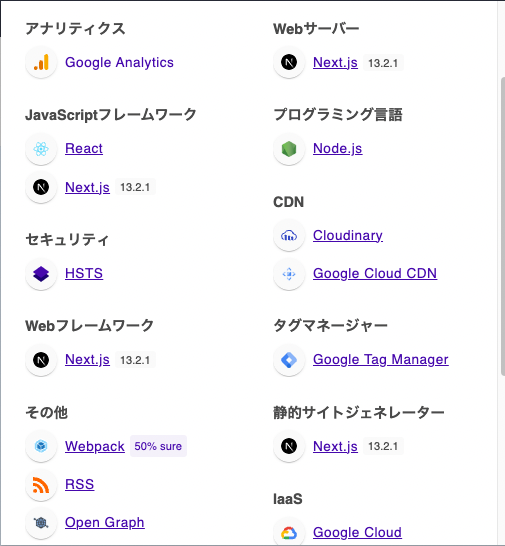Click the Google Analytics bar chart icon
The width and height of the screenshot is (505, 546).
(41, 63)
